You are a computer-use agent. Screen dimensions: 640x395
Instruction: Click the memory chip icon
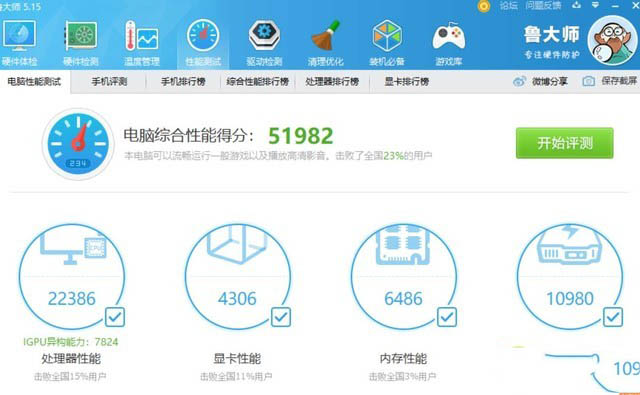point(403,244)
